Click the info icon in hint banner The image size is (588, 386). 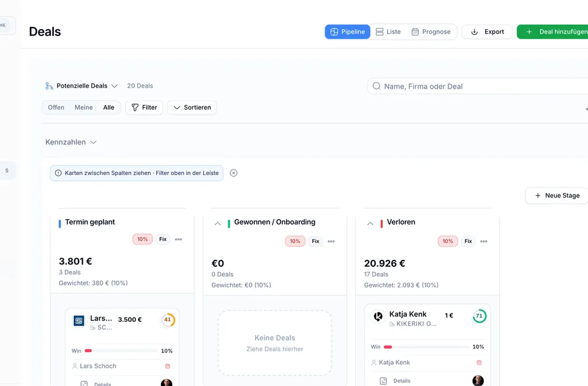58,173
